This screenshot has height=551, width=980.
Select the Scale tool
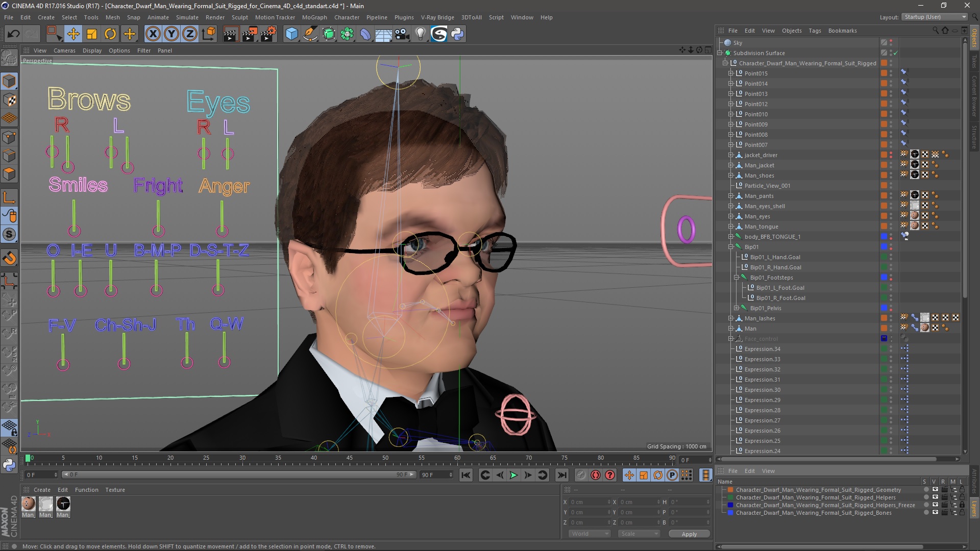[x=92, y=34]
